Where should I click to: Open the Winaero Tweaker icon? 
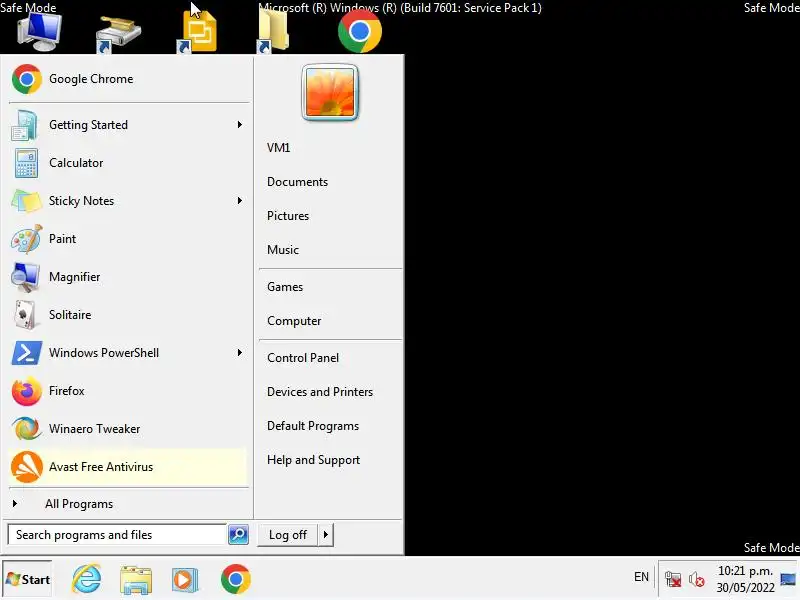pyautogui.click(x=27, y=429)
